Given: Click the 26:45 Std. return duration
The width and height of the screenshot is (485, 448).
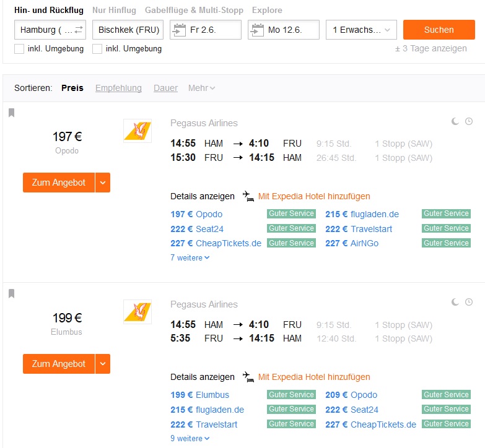Looking at the screenshot, I should pyautogui.click(x=336, y=158).
